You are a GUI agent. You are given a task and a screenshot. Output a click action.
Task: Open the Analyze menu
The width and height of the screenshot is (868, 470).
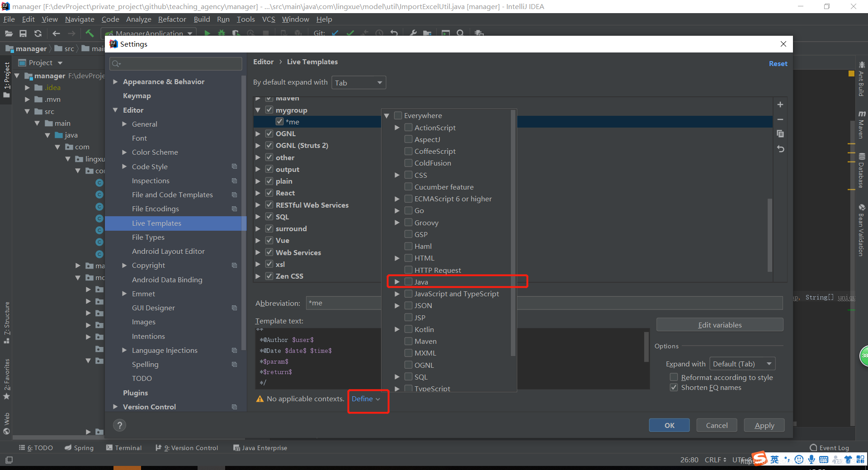pyautogui.click(x=139, y=19)
